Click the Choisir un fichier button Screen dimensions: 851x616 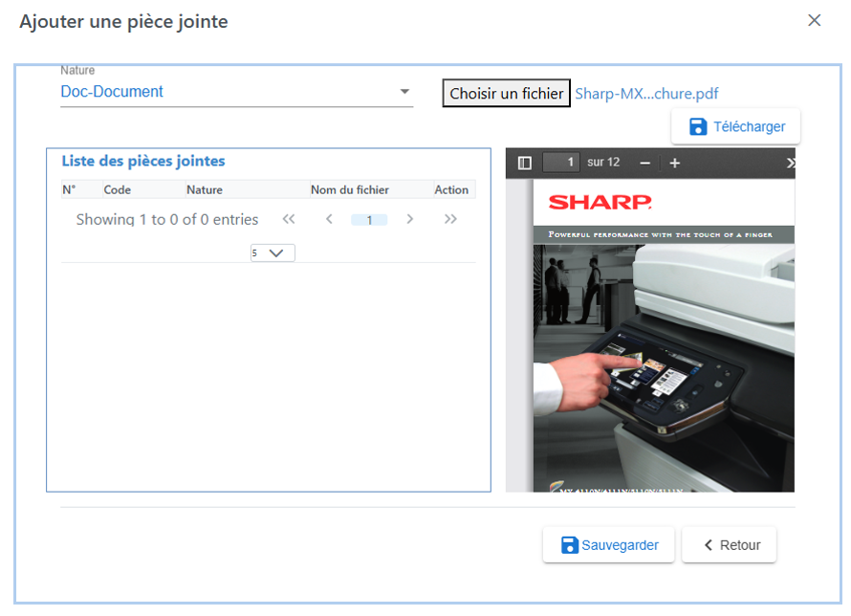(x=506, y=94)
